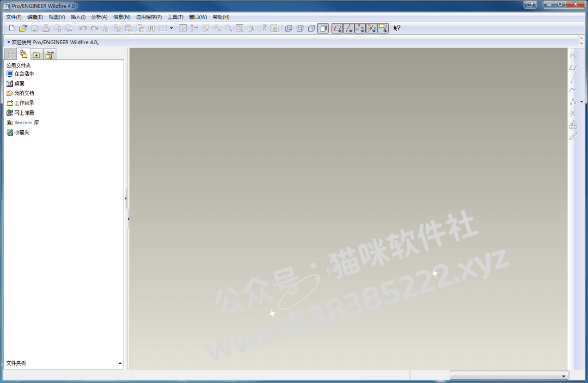
Task: Select 我的文档 folder
Action: pos(20,93)
